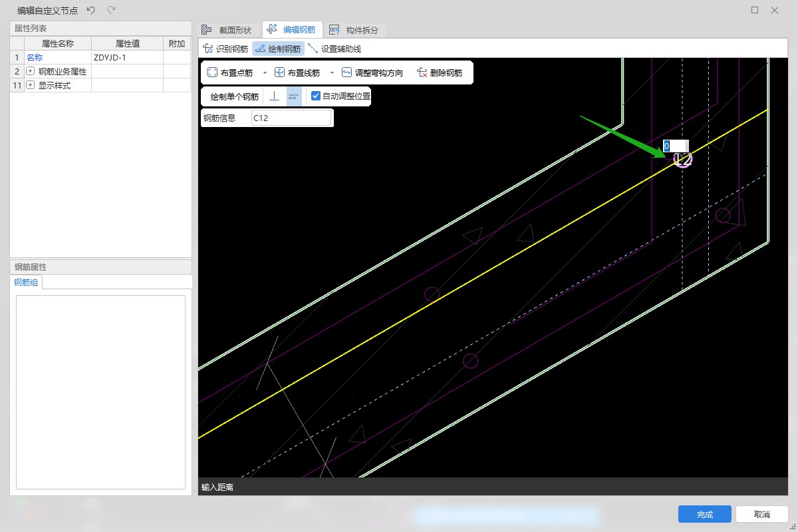The height and width of the screenshot is (532, 798).
Task: Open the 钢筋组 tab in rebar properties
Action: 27,283
